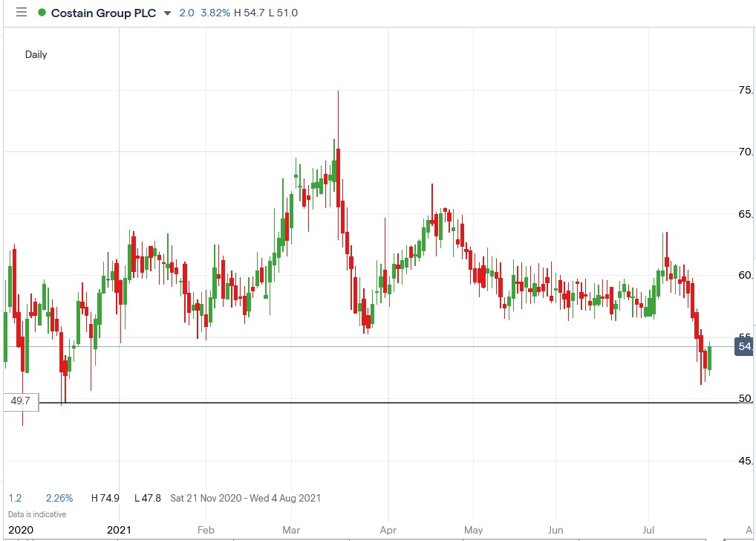Click the 2021 year label
This screenshot has height=541, width=756.
[120, 530]
